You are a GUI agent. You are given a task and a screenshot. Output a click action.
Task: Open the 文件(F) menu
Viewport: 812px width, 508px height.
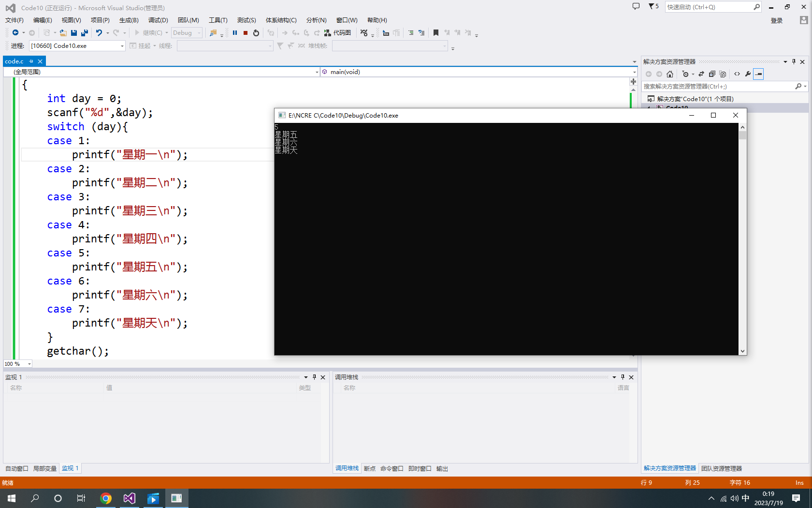(x=14, y=20)
